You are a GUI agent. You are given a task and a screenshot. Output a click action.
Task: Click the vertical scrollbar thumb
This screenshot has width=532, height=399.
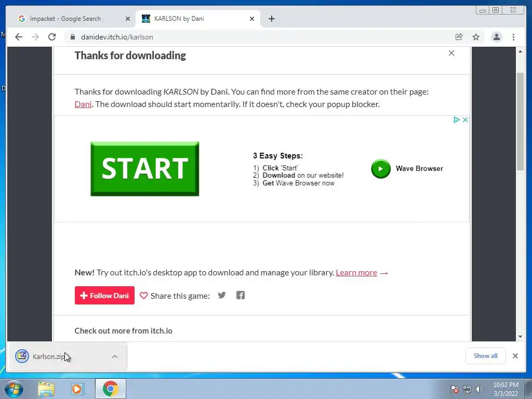click(520, 122)
